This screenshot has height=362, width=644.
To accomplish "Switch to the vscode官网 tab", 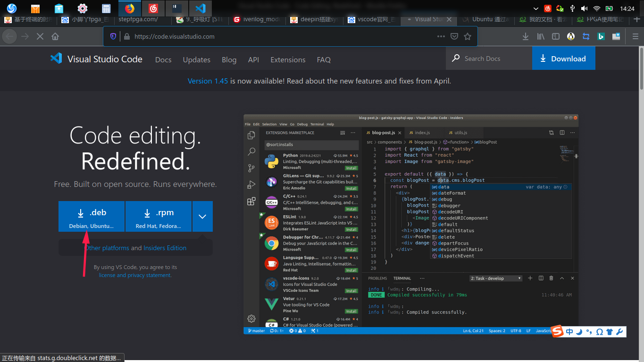I will tap(371, 19).
